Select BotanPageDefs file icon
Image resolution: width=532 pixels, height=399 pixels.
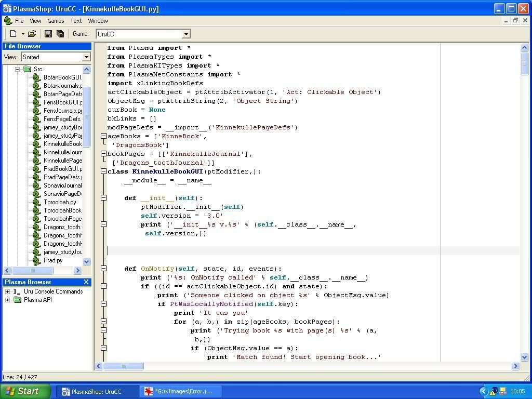(x=37, y=94)
